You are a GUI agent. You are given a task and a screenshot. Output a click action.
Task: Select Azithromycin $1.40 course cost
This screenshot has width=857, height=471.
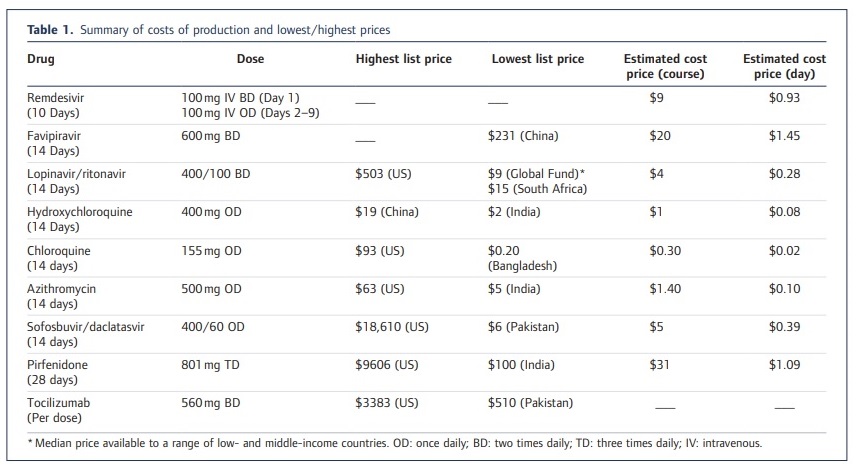[x=665, y=289]
